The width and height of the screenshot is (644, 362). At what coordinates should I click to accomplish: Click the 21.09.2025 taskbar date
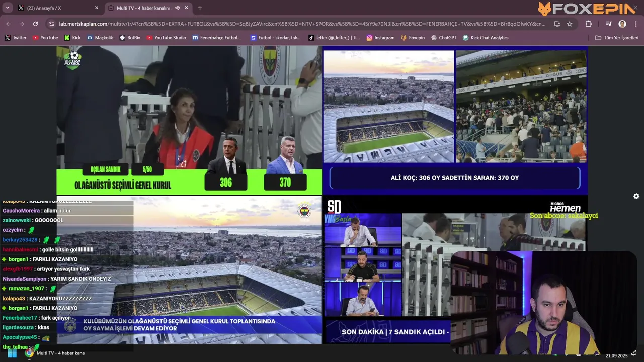click(616, 356)
